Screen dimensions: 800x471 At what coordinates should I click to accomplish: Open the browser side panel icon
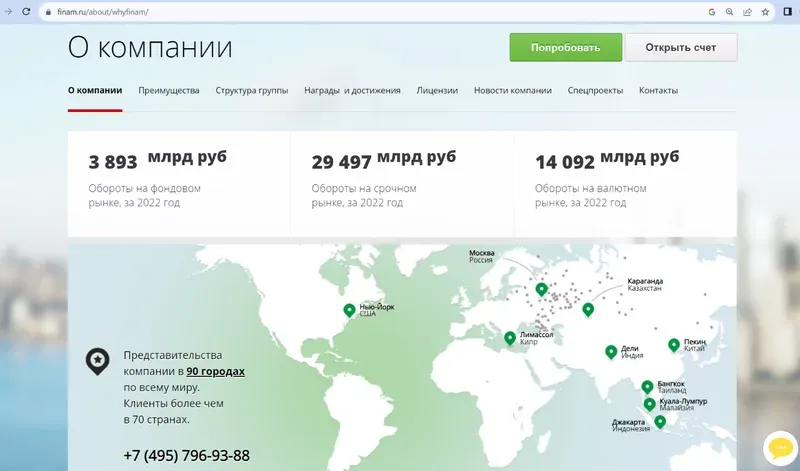788,12
